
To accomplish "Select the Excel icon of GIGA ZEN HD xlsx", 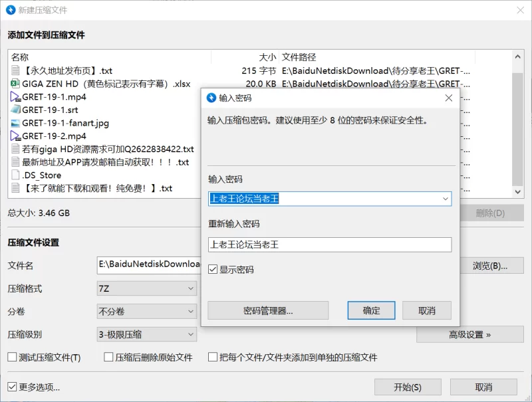I will coord(15,83).
